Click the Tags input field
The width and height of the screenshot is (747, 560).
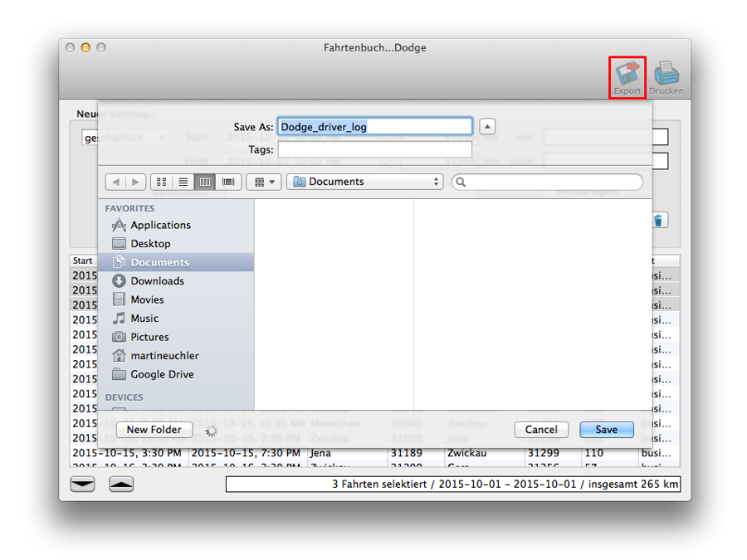pos(374,149)
